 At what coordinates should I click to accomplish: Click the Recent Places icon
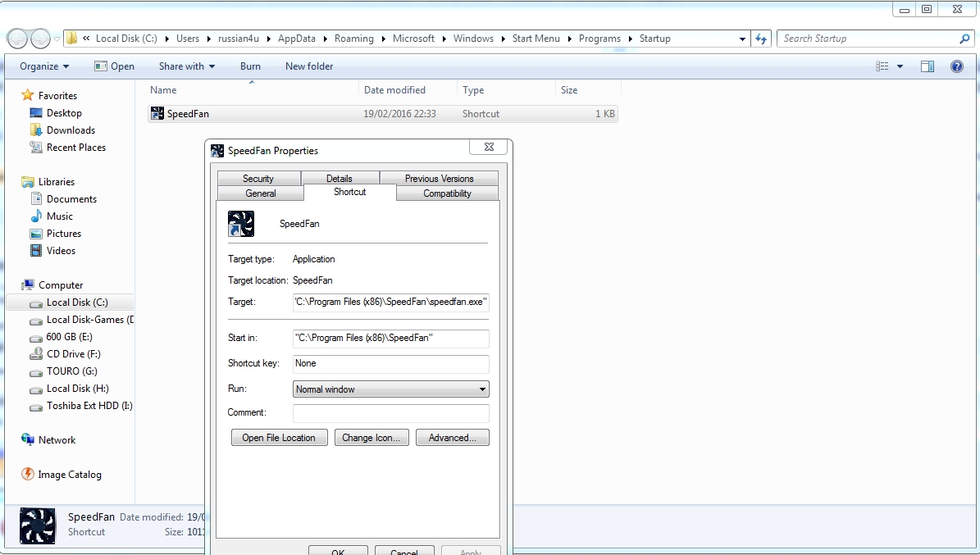coord(36,148)
